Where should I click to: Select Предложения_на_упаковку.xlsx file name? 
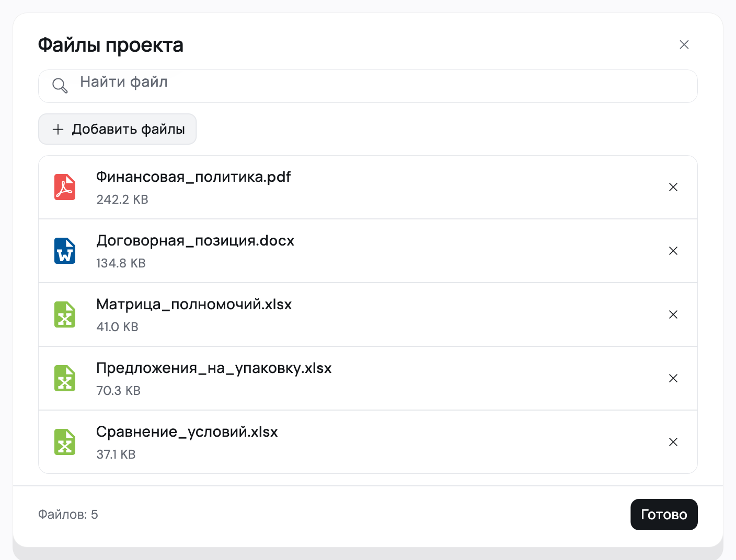point(214,368)
